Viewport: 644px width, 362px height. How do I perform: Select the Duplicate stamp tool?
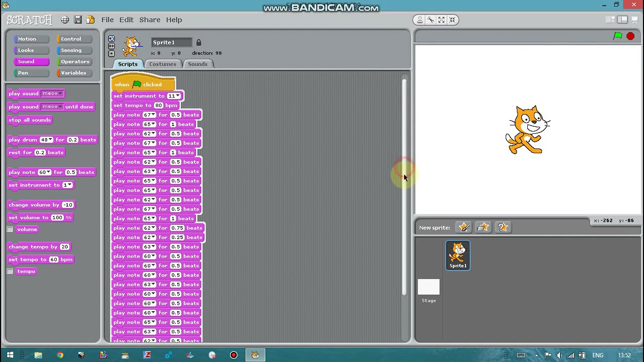(420, 20)
